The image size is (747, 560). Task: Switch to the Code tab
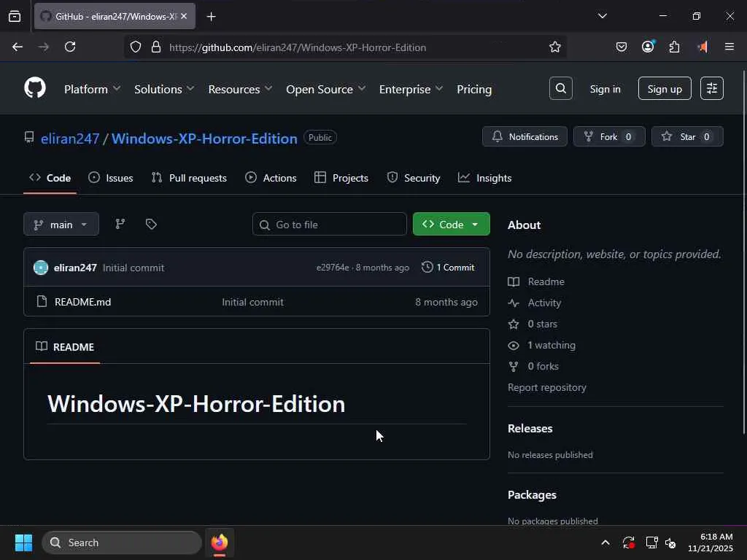point(50,178)
